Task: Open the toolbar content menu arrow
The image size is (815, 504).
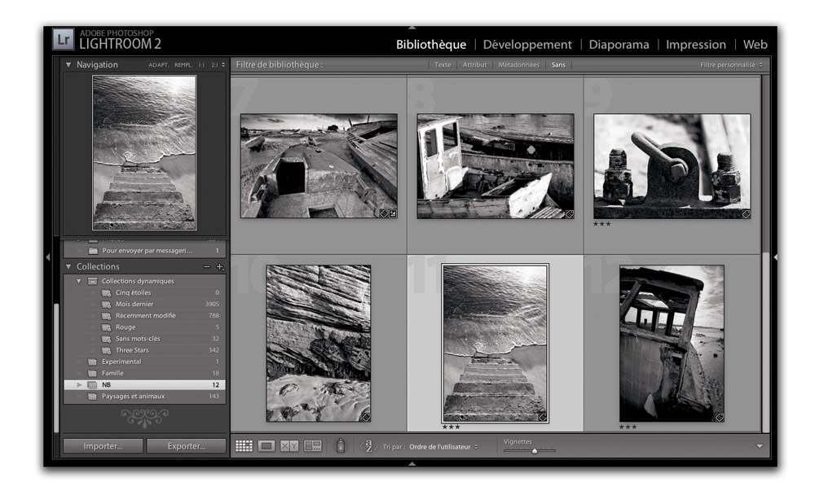Action: click(760, 446)
